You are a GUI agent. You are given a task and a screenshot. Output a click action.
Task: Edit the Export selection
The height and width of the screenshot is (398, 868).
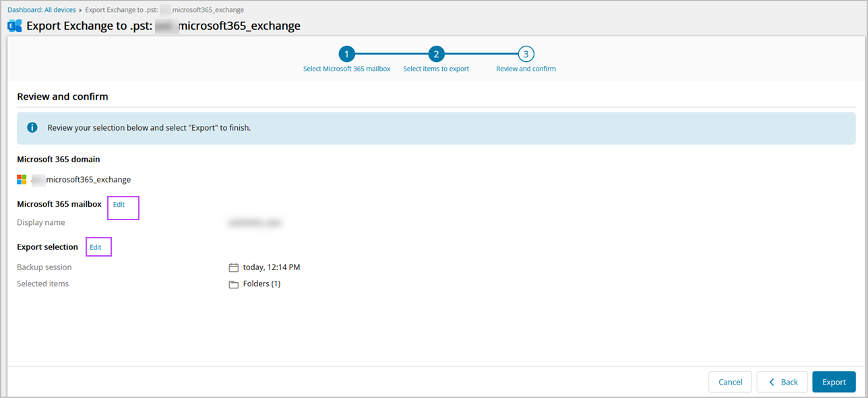pyautogui.click(x=96, y=247)
